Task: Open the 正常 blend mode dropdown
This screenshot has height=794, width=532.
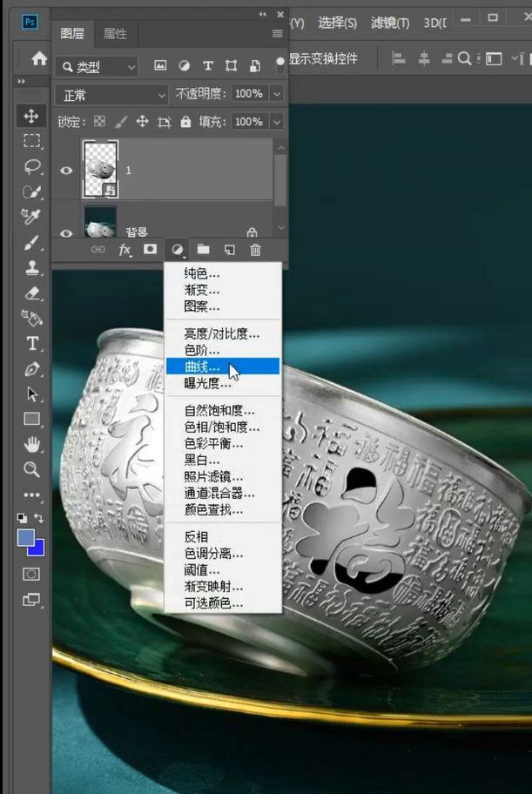Action: 111,95
